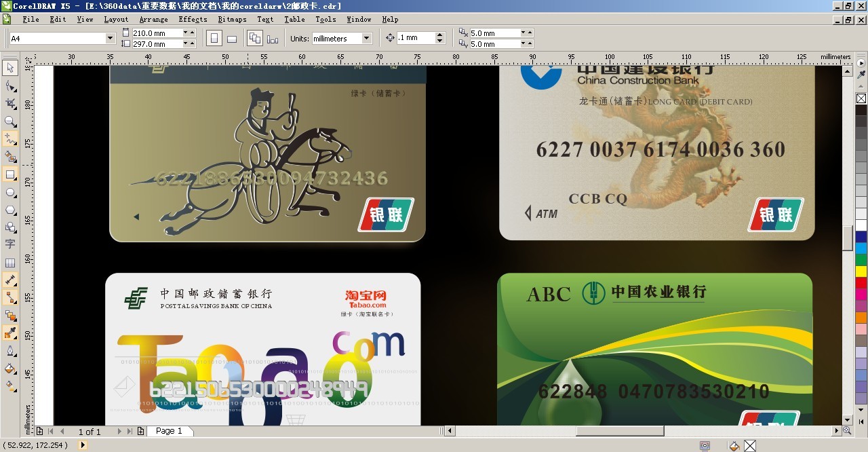Screen dimensions: 868x452
Task: Open the A4 paper size dropdown
Action: pos(111,39)
